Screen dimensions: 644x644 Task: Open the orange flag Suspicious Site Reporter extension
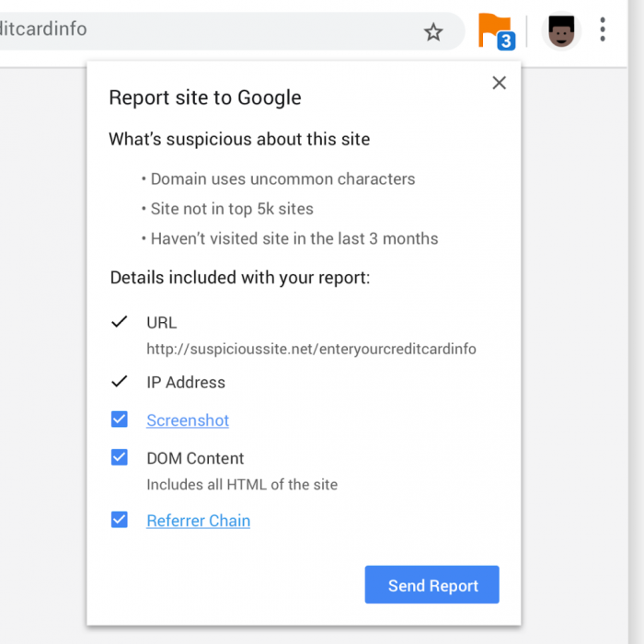495,30
